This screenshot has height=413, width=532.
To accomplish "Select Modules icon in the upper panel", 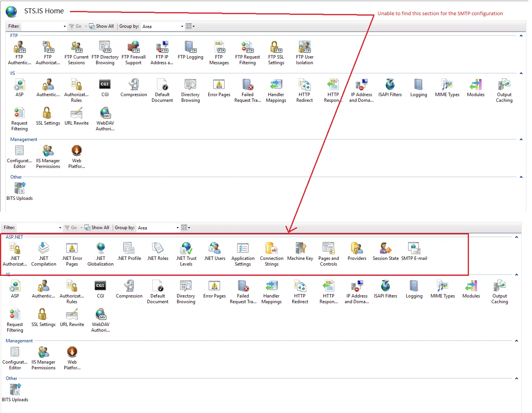I will 475,84.
